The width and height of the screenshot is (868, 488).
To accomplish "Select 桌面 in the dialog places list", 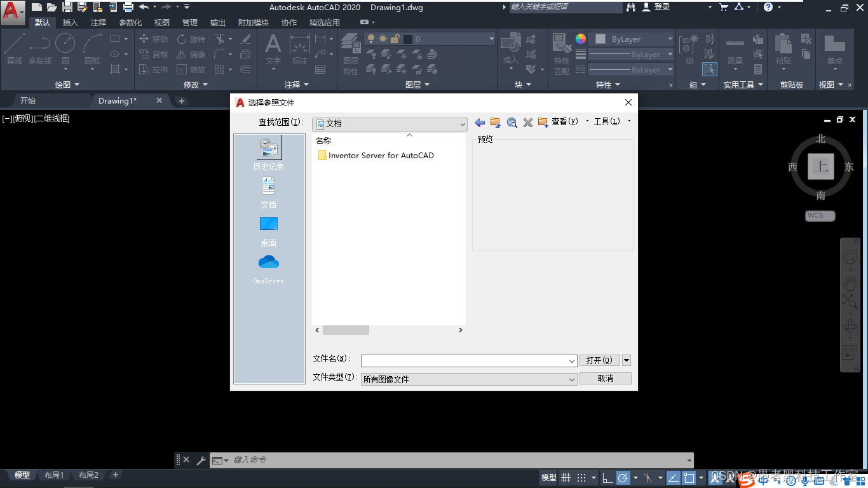I will 269,232.
